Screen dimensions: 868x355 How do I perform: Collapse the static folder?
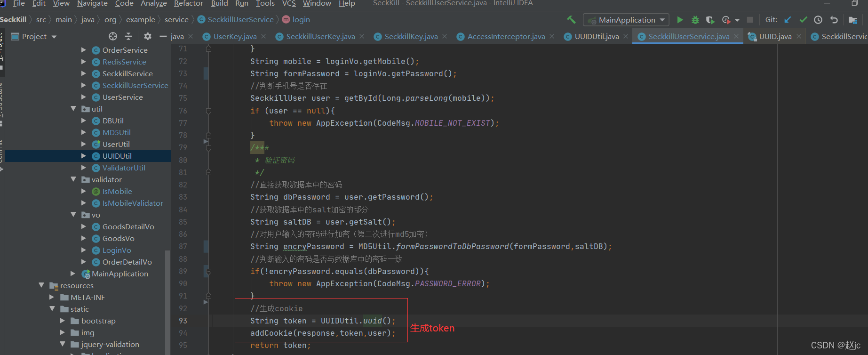tap(52, 309)
